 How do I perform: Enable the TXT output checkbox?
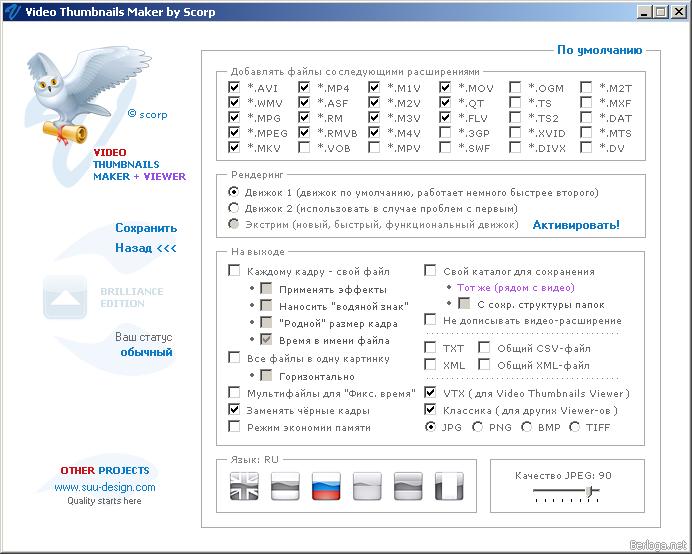(x=430, y=347)
